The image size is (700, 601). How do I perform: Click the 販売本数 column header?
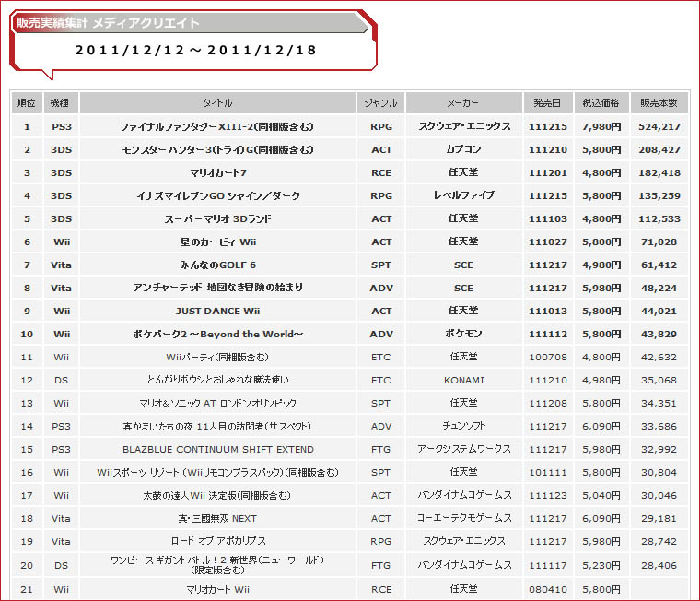tap(659, 102)
